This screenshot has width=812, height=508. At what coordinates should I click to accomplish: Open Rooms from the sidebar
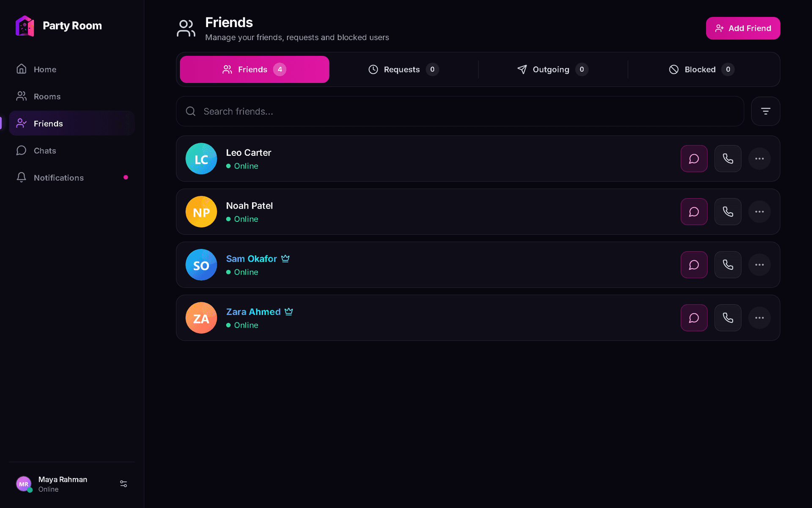pos(72,96)
